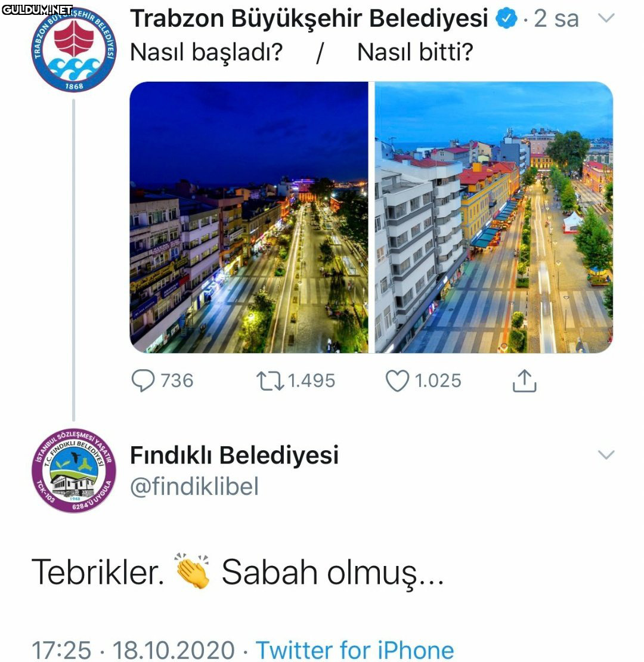Open the nighttime street photo
This screenshot has height=662, width=644.
[x=249, y=217]
